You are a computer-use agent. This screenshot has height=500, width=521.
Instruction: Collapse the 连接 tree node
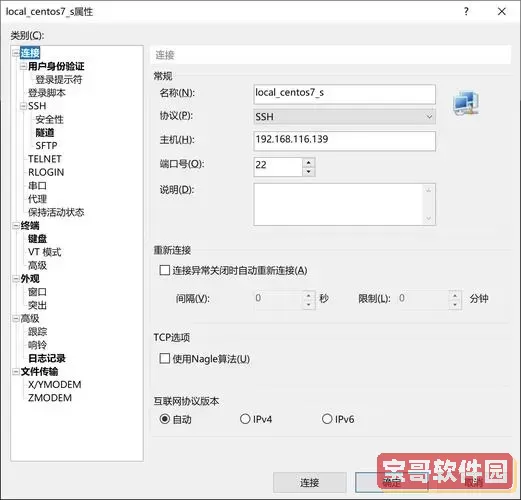click(15, 53)
